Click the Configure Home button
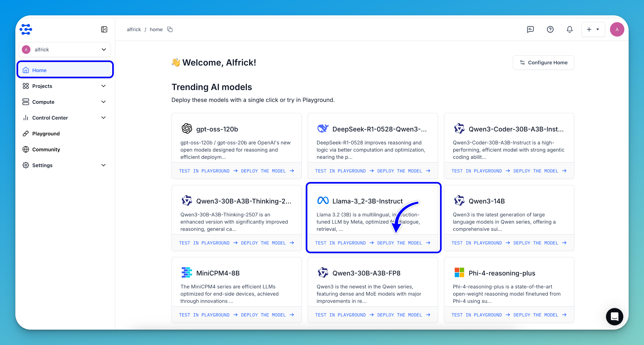644x345 pixels. (544, 63)
